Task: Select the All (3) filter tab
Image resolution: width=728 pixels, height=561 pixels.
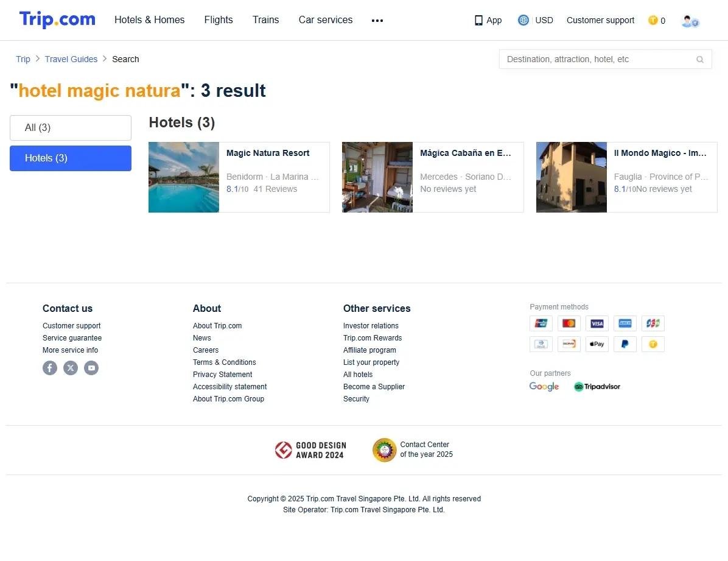Action: tap(71, 128)
